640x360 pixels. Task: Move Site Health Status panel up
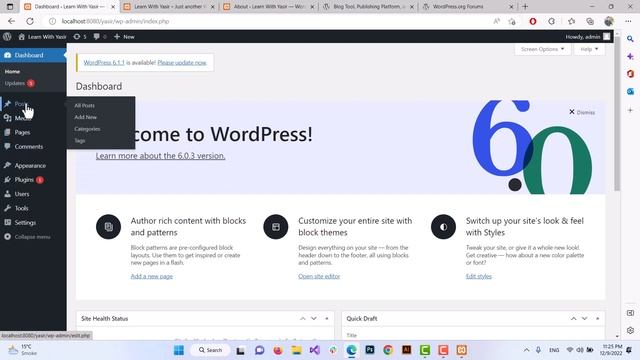[302, 318]
